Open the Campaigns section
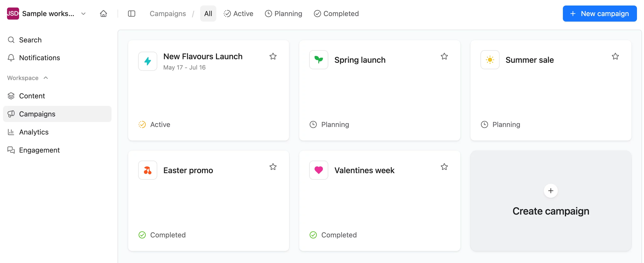Viewport: 644px width, 263px height. click(x=37, y=114)
